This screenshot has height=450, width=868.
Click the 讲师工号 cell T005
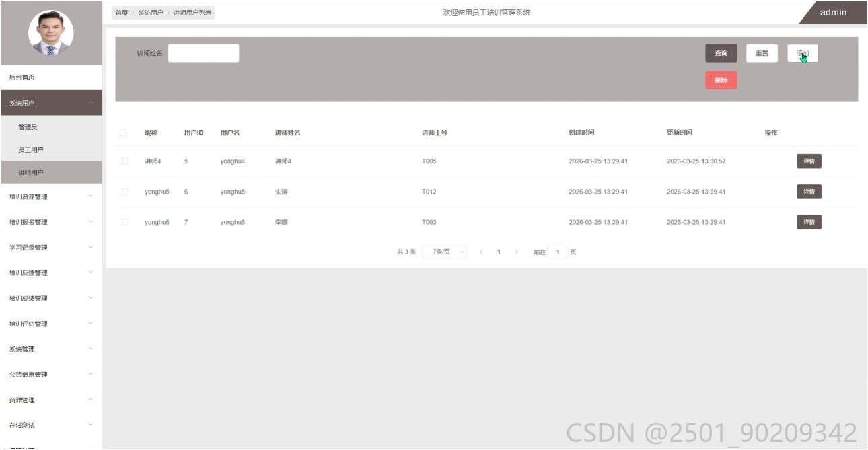pos(429,161)
